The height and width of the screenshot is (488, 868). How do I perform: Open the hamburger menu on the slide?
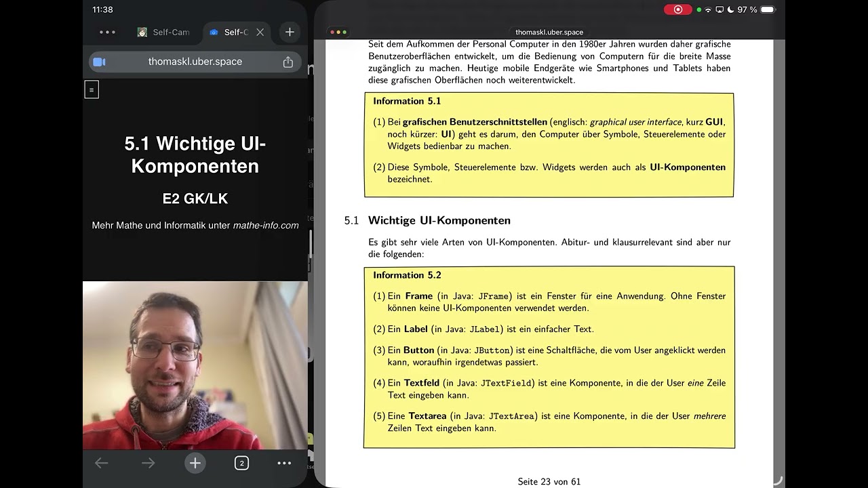(92, 89)
